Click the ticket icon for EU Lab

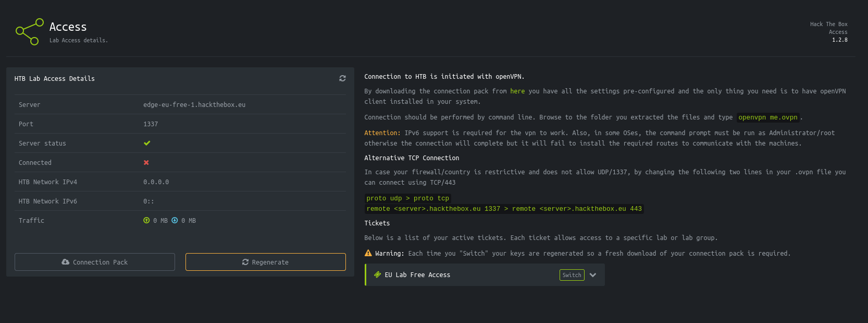click(378, 274)
